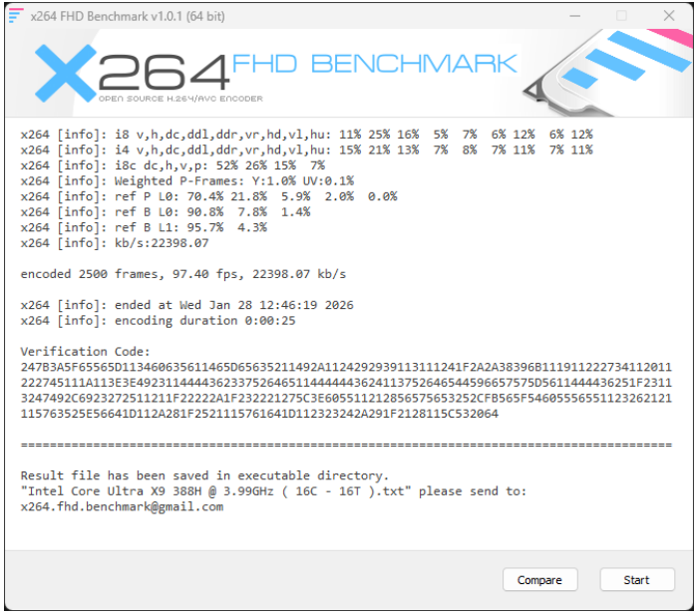
Task: Click the 'kb/s:22398.07' info line
Action: (x=115, y=242)
